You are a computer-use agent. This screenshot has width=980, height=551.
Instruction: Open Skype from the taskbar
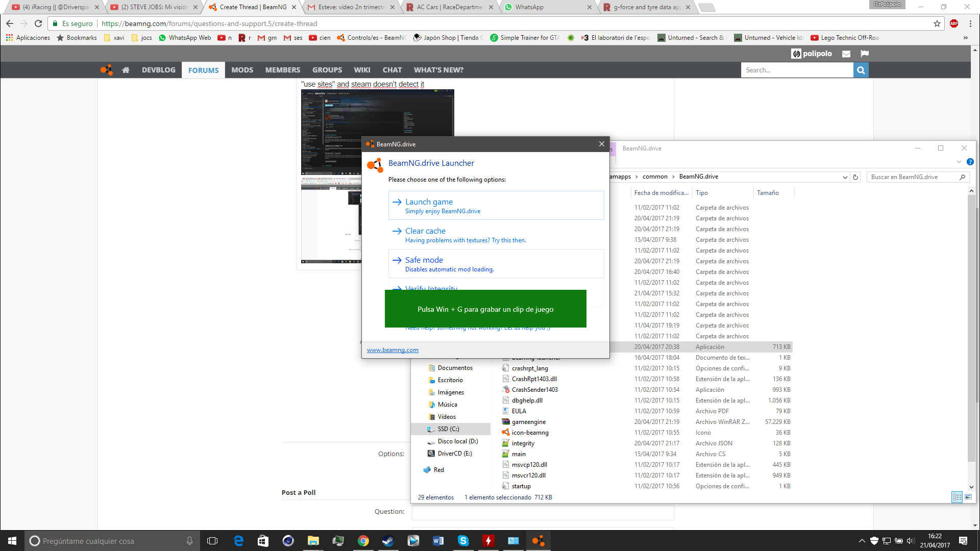[x=463, y=541]
